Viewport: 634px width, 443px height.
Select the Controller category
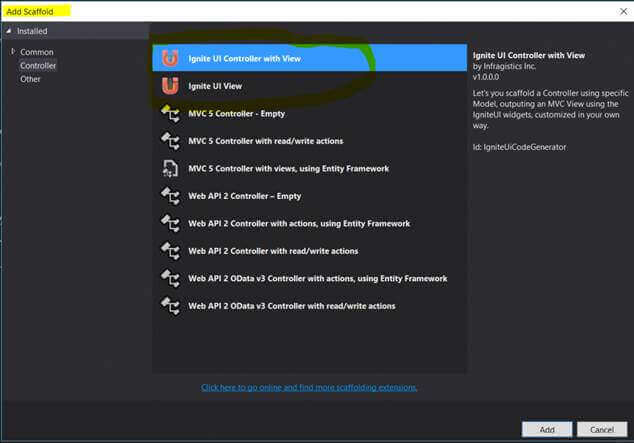pyautogui.click(x=38, y=65)
